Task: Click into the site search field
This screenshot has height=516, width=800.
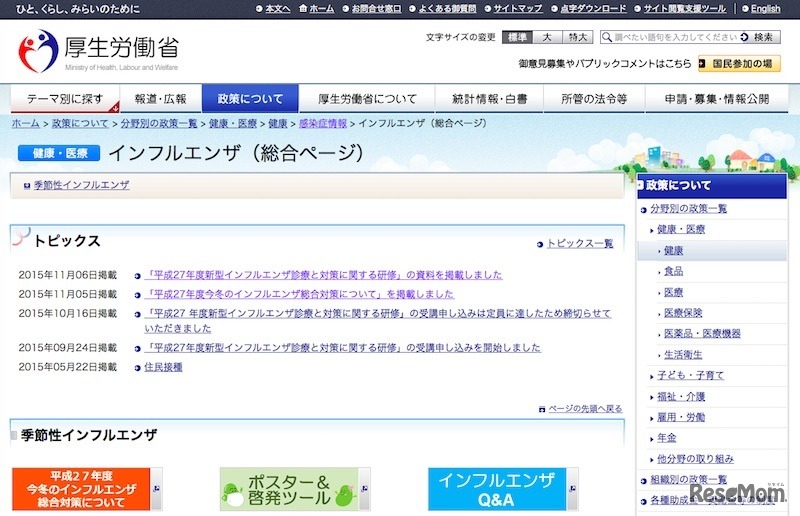Action: pos(673,38)
